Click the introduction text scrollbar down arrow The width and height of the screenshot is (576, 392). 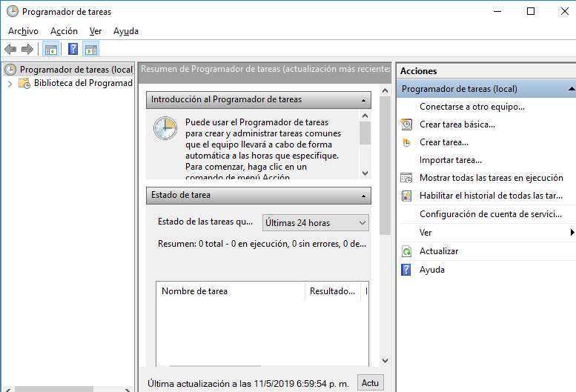tap(365, 173)
